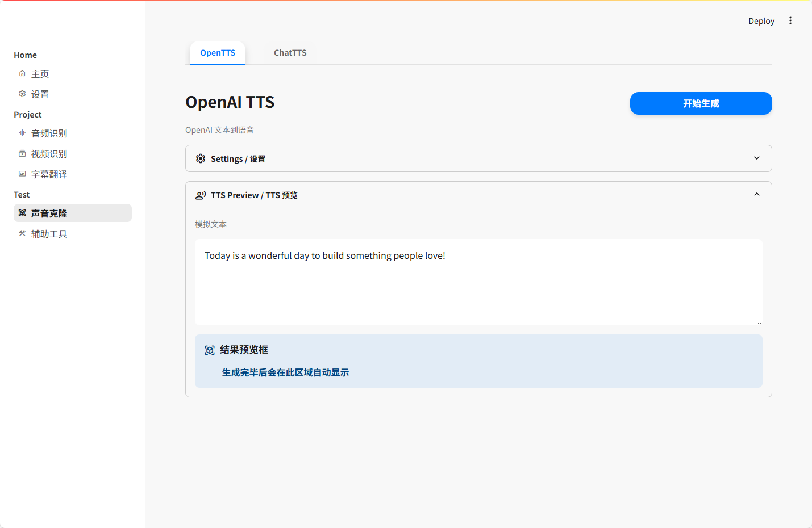Click the Deploy button
This screenshot has width=812, height=528.
(761, 21)
